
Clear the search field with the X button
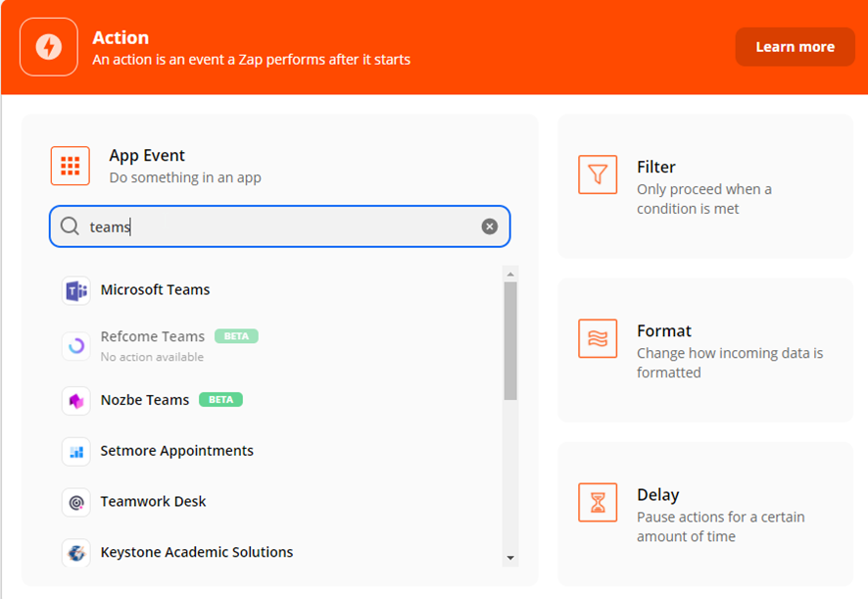click(x=490, y=226)
